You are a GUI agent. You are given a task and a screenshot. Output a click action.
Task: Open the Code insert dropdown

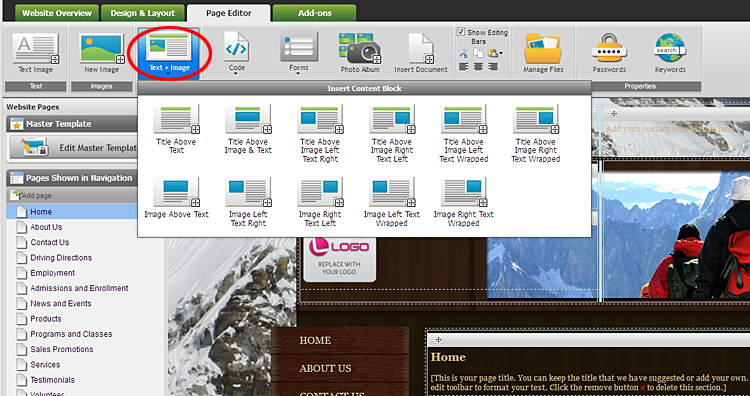point(236,53)
